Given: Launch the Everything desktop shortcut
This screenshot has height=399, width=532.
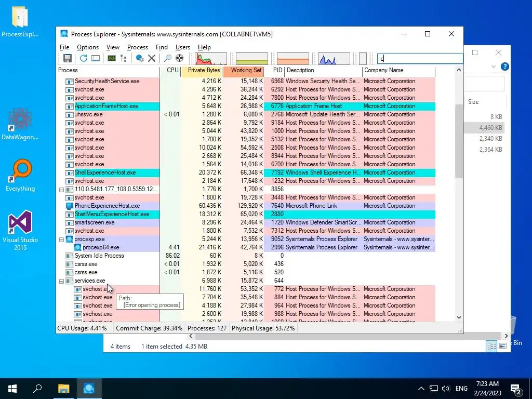Looking at the screenshot, I should [x=20, y=176].
